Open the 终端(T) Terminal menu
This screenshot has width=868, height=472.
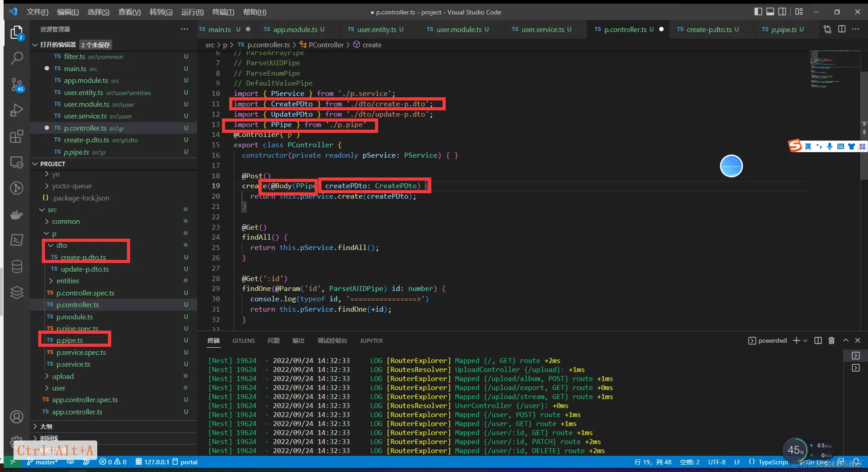point(223,12)
